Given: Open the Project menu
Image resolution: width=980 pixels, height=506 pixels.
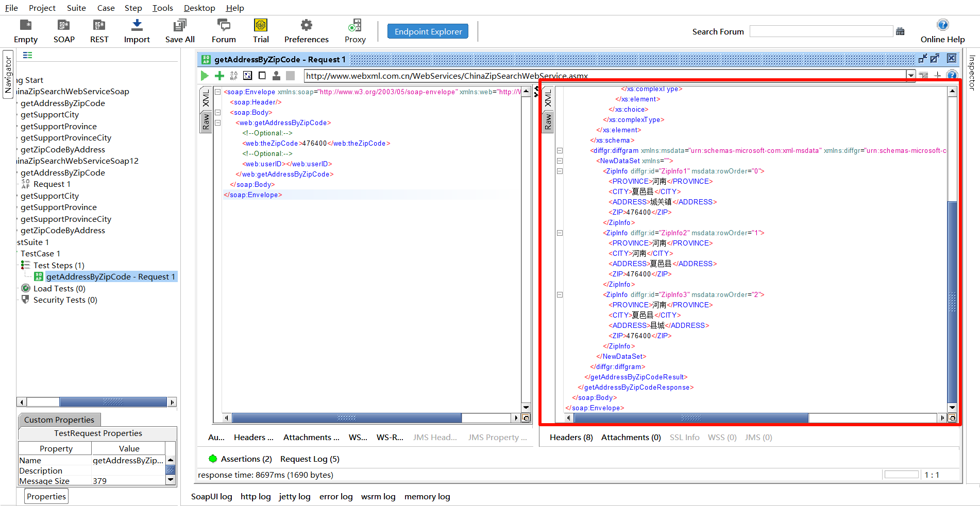Looking at the screenshot, I should [x=42, y=8].
